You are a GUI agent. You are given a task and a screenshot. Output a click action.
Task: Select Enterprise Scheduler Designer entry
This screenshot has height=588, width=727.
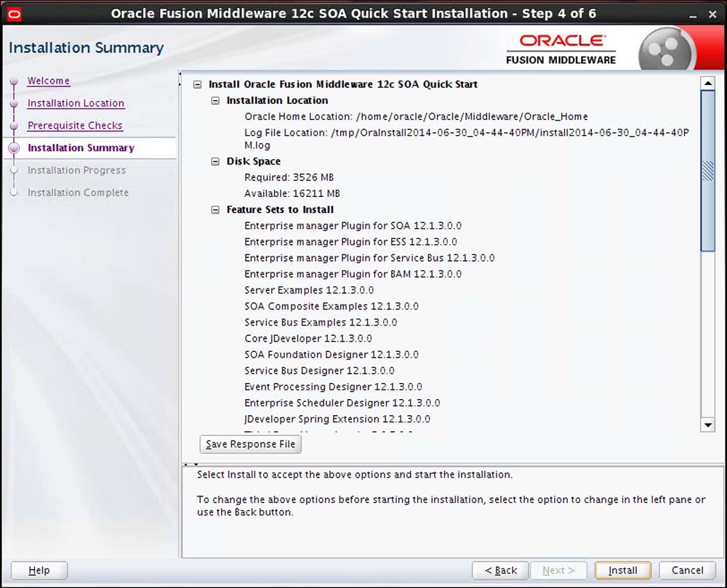click(342, 403)
